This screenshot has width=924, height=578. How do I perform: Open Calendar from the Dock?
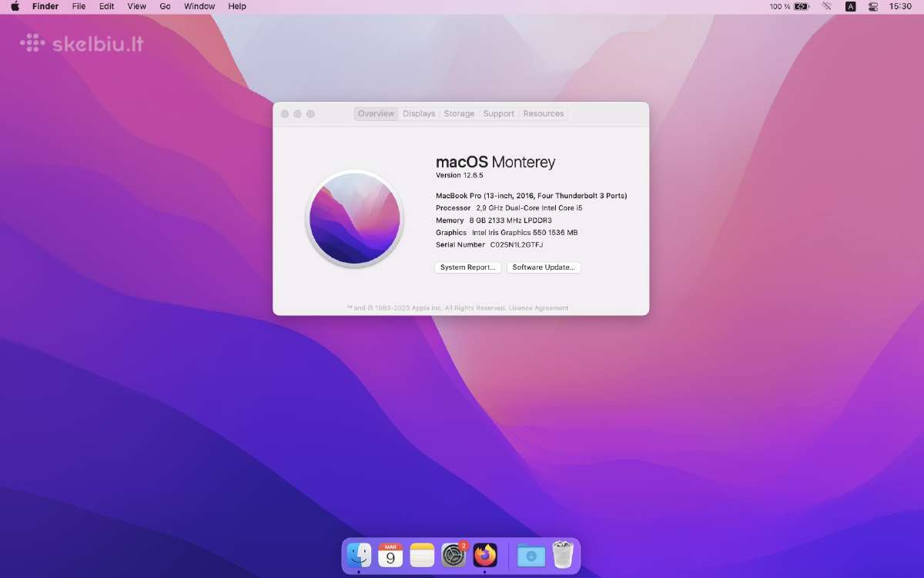tap(390, 555)
